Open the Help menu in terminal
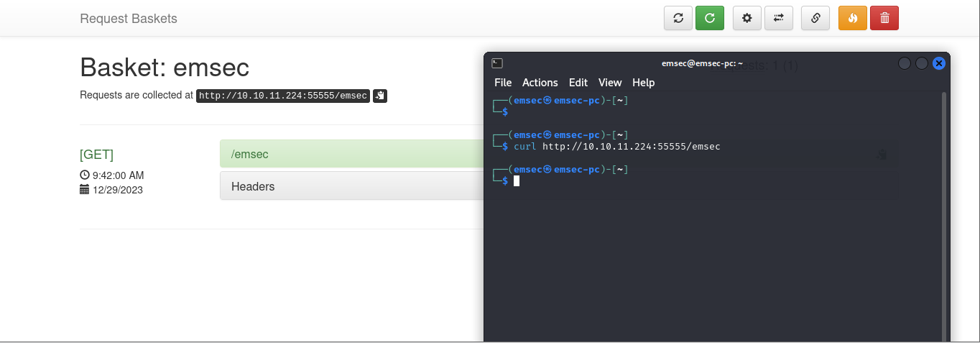The height and width of the screenshot is (343, 980). [x=643, y=83]
